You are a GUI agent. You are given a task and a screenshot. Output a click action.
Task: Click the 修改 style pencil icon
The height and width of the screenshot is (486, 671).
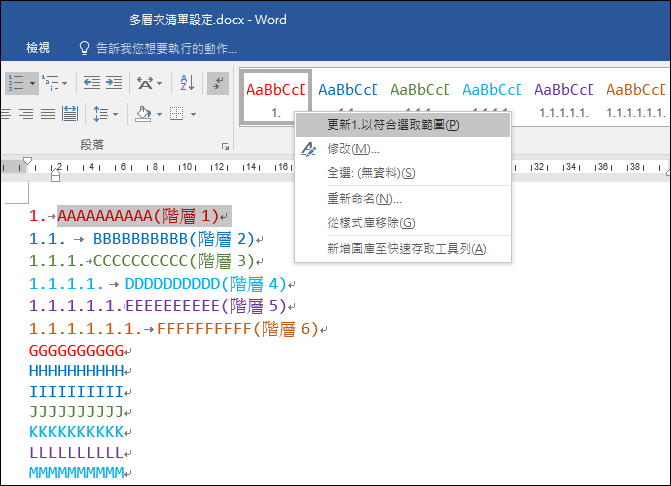(308, 149)
